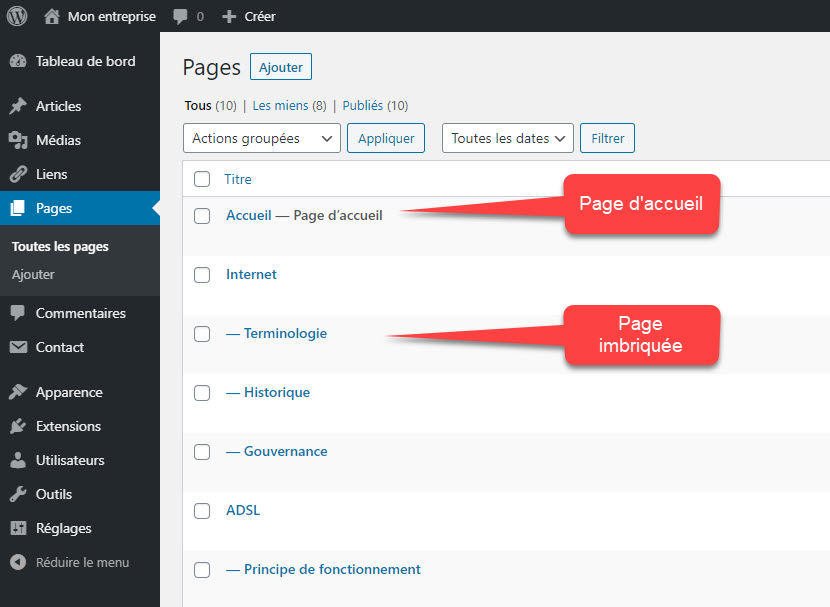Select Toutes les pages submenu item
Viewport: 830px width, 607px height.
[x=60, y=247]
